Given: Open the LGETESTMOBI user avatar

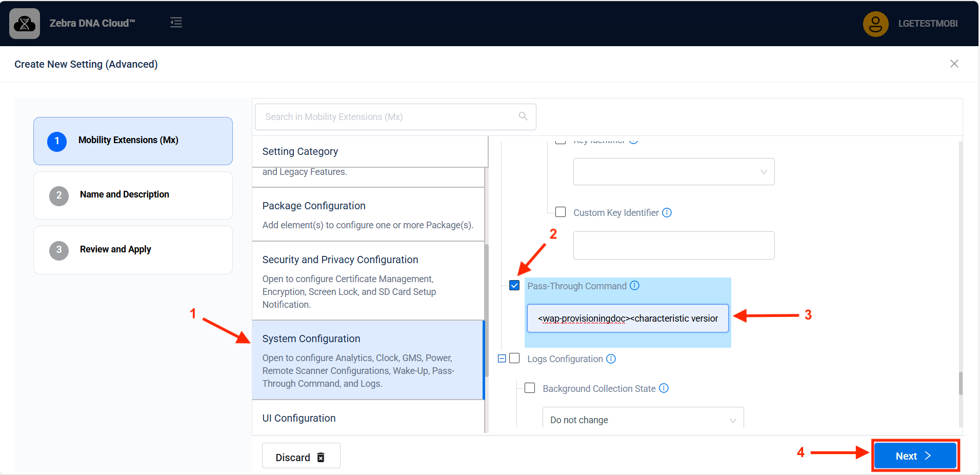Looking at the screenshot, I should [x=875, y=24].
